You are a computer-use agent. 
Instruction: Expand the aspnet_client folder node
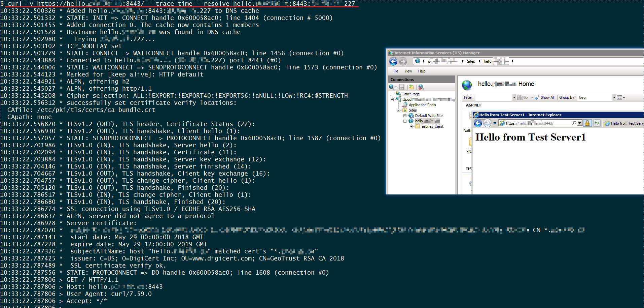tap(412, 126)
